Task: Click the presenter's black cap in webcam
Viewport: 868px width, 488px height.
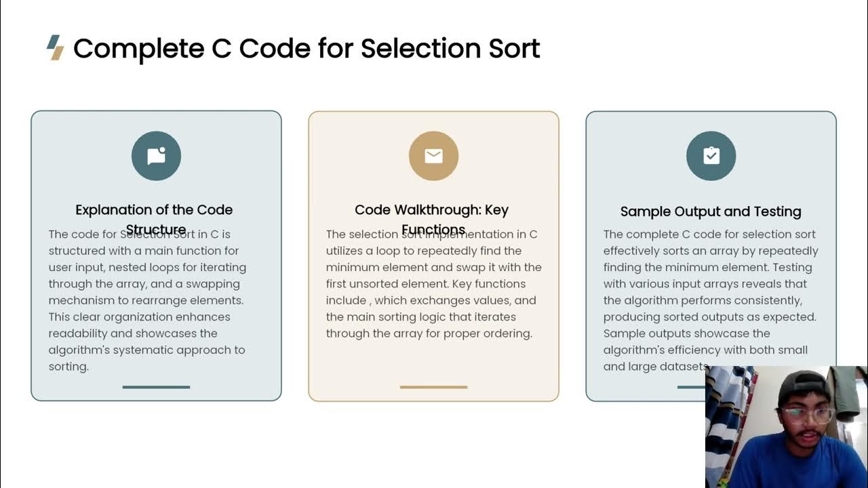Action: 800,384
